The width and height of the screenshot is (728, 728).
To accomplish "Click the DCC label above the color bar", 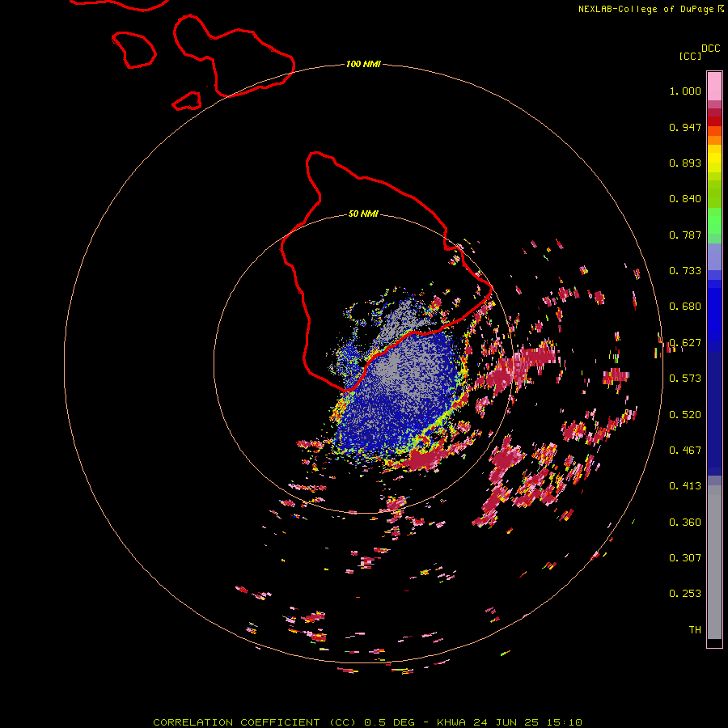I will pyautogui.click(x=711, y=49).
